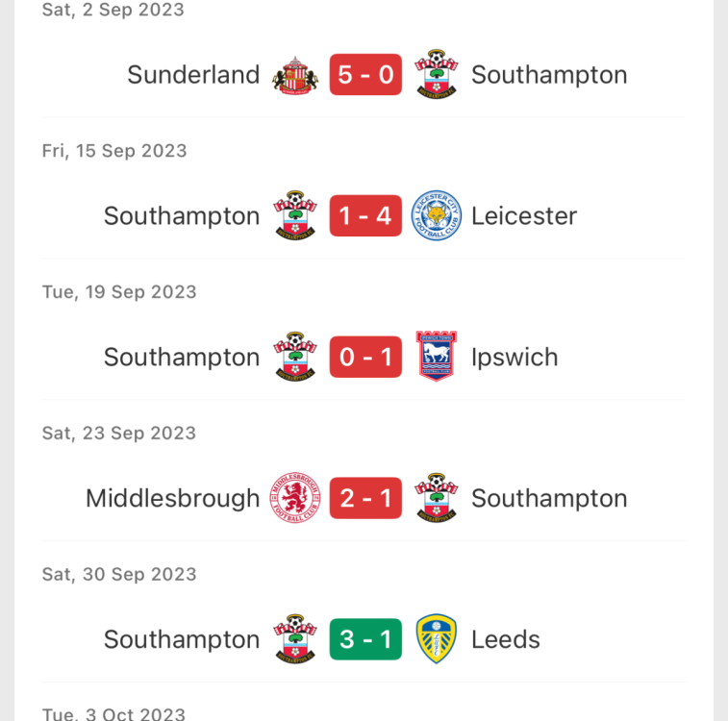Open the 0 - 1 score result
This screenshot has height=721, width=728.
pos(365,357)
